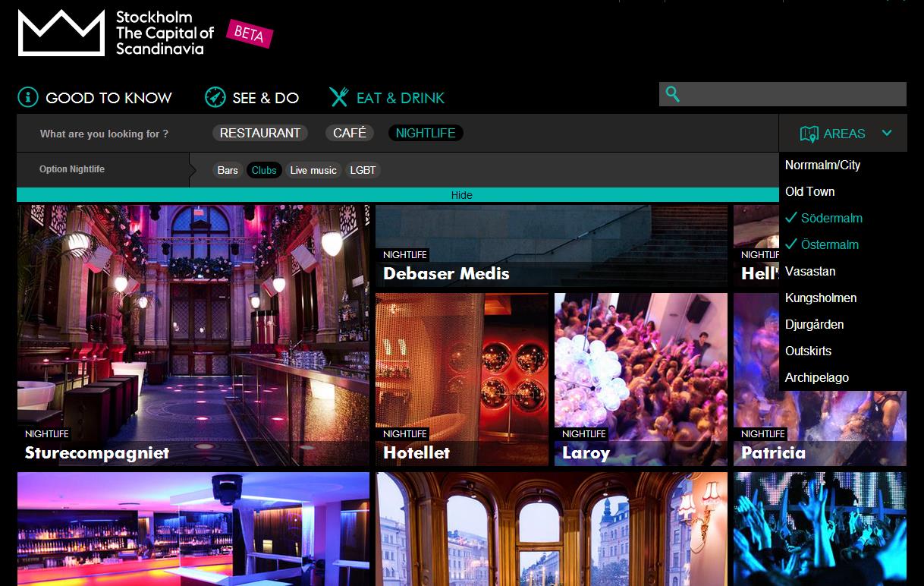Screen dimensions: 924x586
Task: Choose Archipelago from the Areas list
Action: 817,377
